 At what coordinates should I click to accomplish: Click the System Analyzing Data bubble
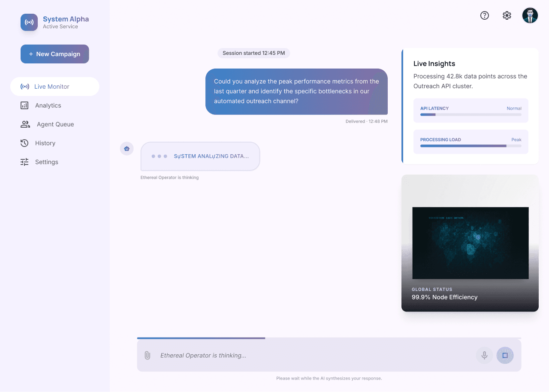[x=200, y=156]
